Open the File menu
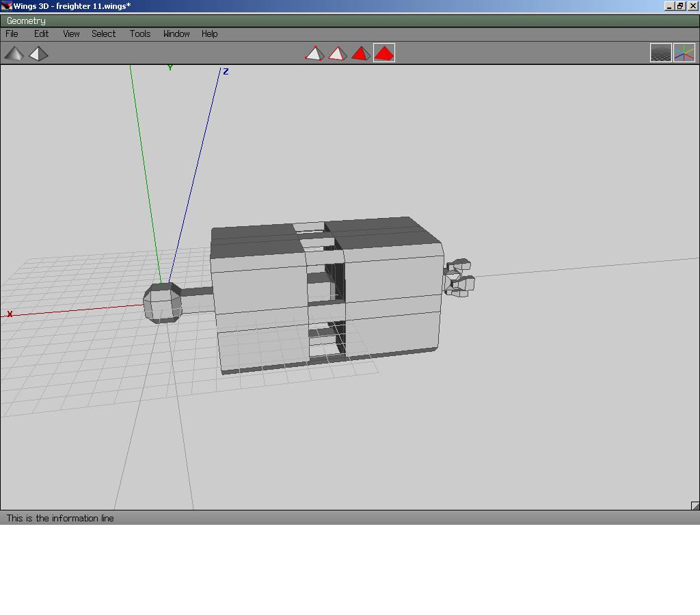The height and width of the screenshot is (615, 700). (x=12, y=33)
